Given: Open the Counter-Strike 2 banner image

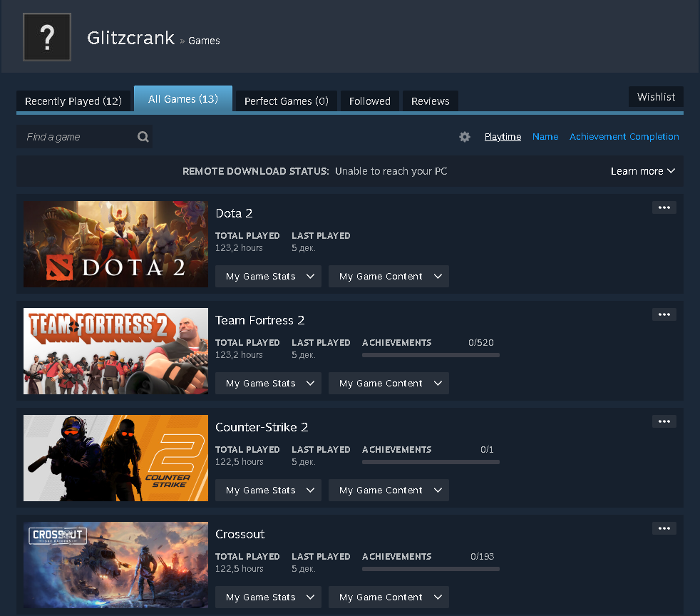Looking at the screenshot, I should coord(115,458).
